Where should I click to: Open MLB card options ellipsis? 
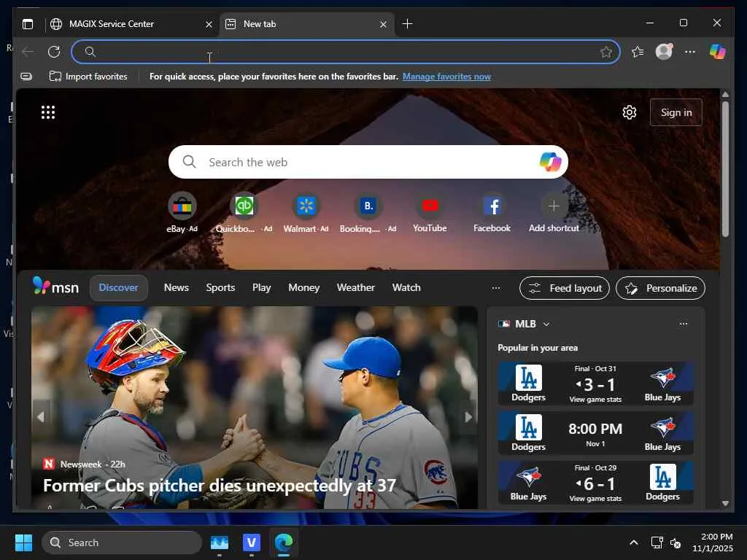[683, 324]
